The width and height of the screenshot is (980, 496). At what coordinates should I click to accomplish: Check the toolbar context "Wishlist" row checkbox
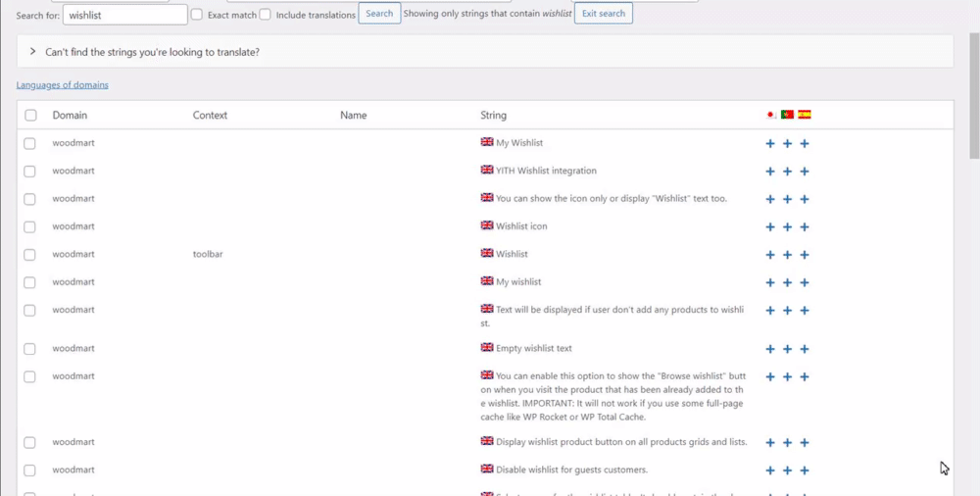(x=29, y=255)
